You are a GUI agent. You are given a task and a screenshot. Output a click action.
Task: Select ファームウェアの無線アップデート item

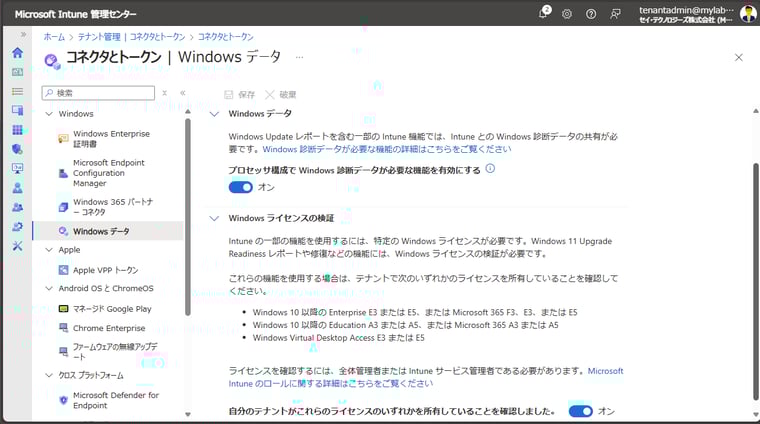pyautogui.click(x=108, y=352)
